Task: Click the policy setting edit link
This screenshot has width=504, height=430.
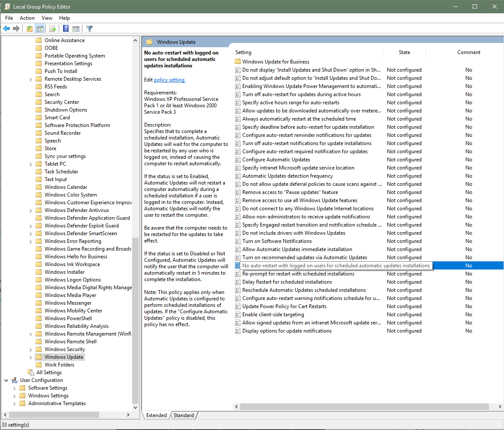Action: (x=169, y=79)
